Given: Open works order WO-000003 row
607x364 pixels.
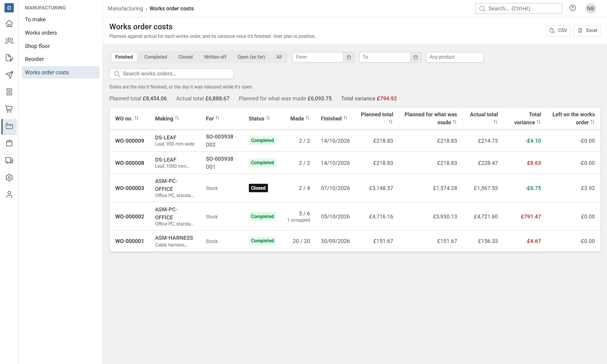Looking at the screenshot, I should (x=355, y=188).
